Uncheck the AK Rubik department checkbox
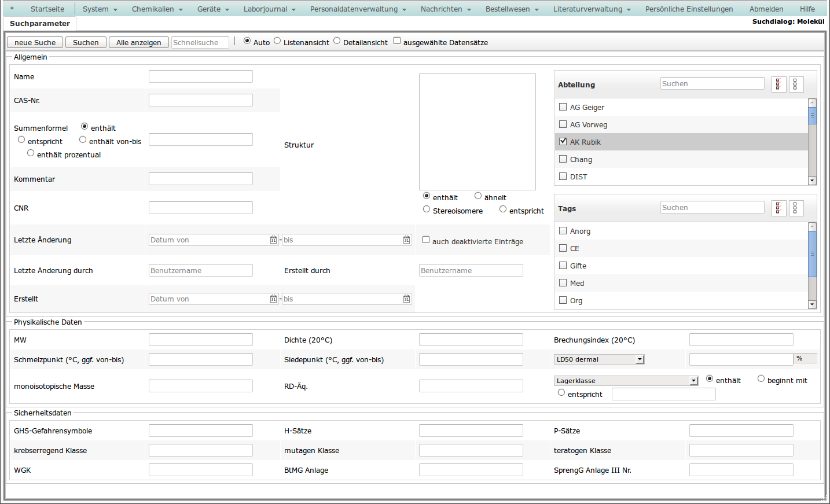 pos(563,141)
